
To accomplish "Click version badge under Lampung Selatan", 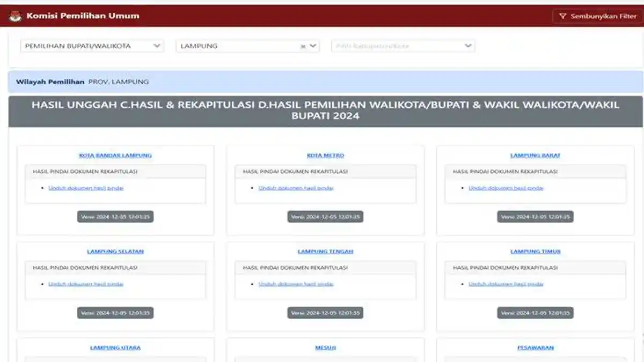I will coord(115,313).
